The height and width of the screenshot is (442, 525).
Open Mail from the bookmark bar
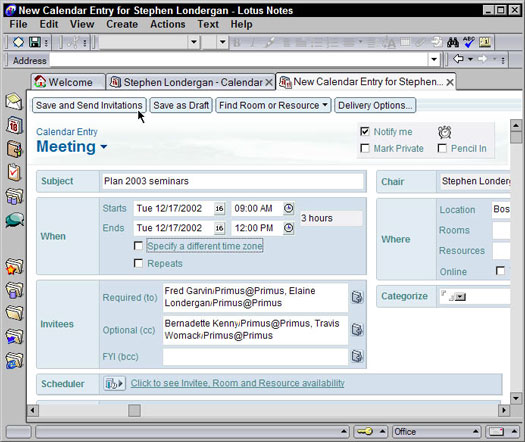tap(14, 102)
